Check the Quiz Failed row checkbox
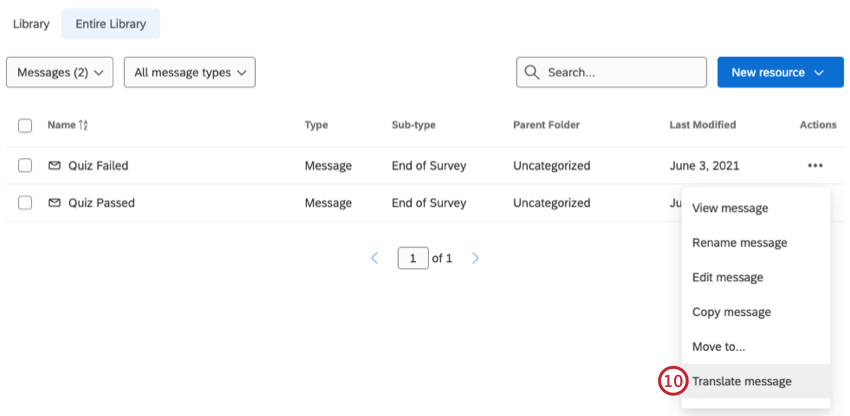 coord(25,166)
